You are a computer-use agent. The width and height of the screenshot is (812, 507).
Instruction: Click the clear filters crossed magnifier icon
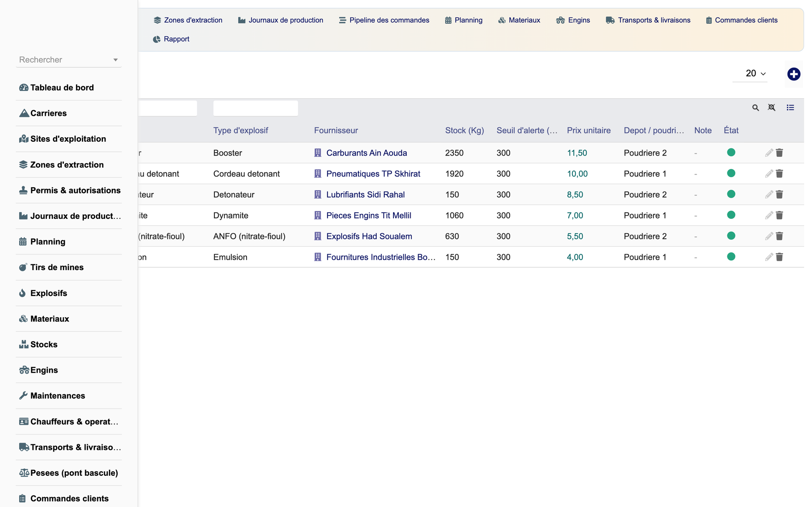(x=772, y=108)
